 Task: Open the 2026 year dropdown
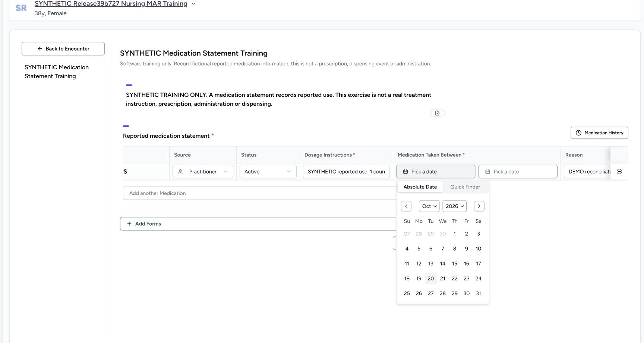click(455, 206)
